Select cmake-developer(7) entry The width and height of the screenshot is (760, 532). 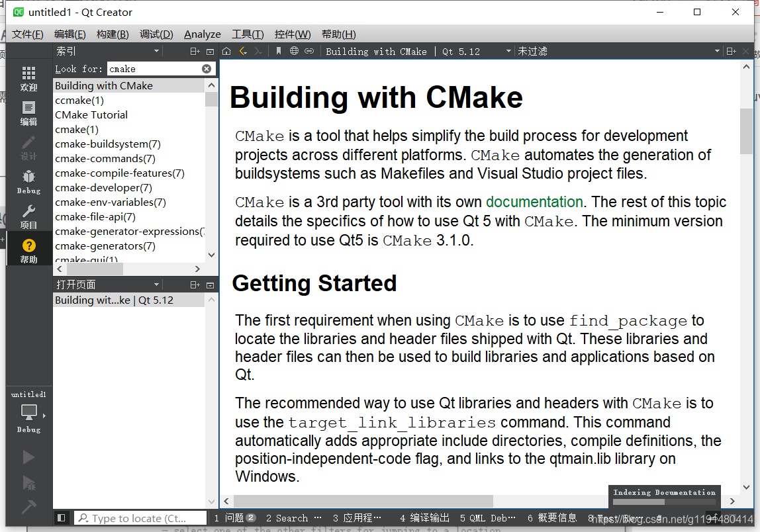[x=129, y=187]
